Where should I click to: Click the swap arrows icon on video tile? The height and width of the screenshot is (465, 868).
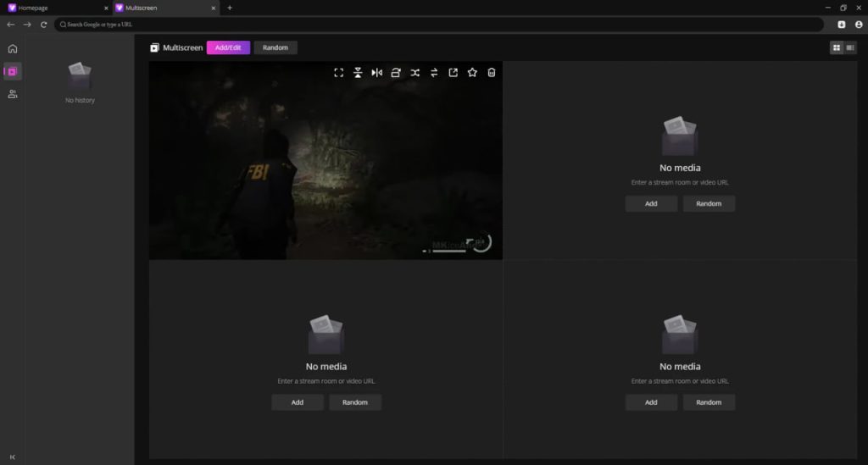click(x=434, y=73)
